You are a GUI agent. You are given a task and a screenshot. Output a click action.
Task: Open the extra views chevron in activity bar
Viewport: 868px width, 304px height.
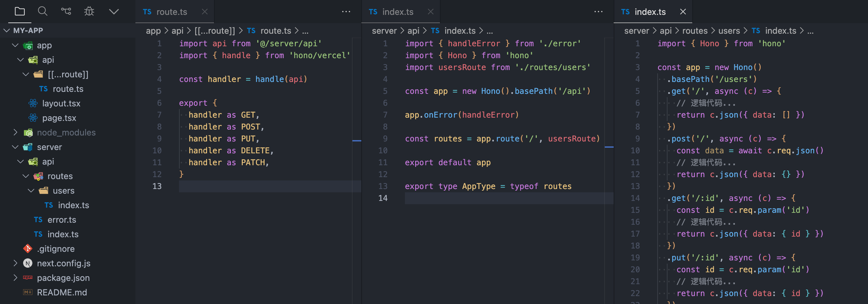point(114,11)
